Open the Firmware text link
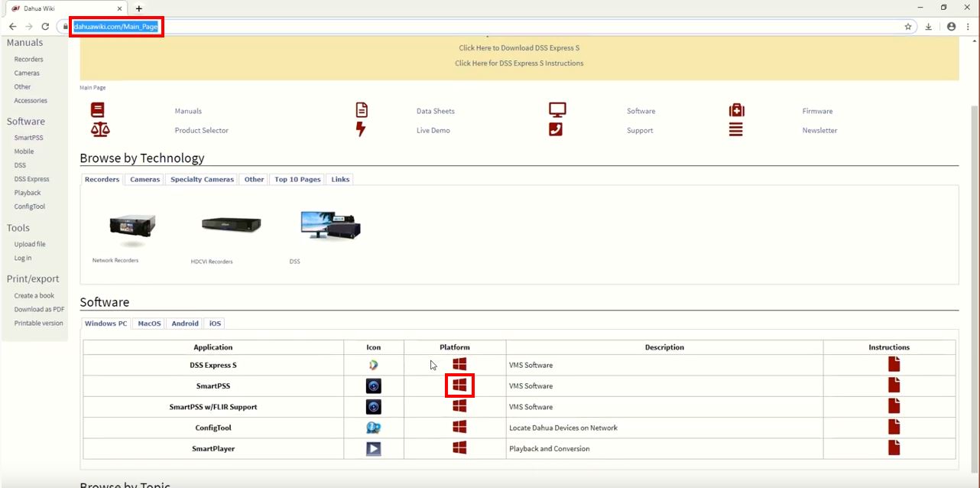 817,111
